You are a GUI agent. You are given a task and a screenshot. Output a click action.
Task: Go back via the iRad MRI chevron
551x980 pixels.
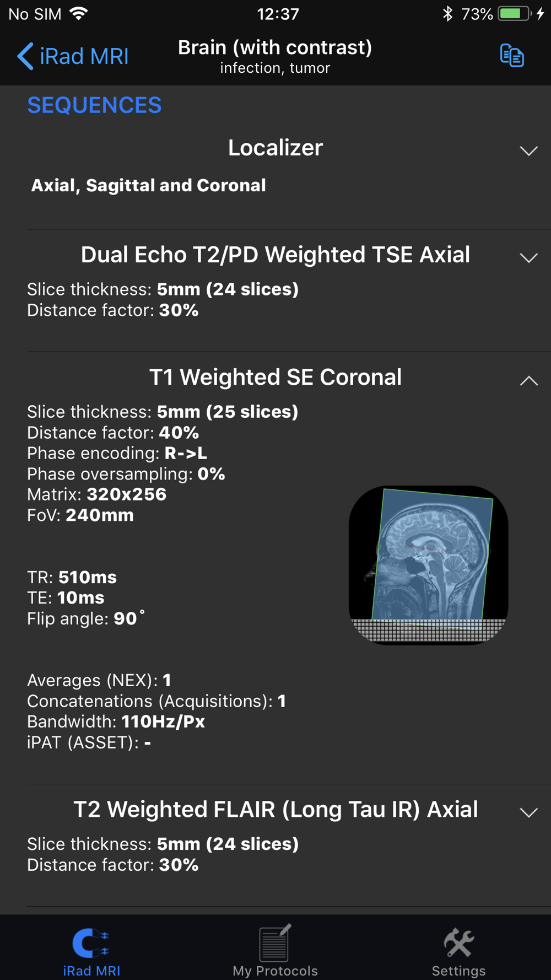click(x=25, y=56)
